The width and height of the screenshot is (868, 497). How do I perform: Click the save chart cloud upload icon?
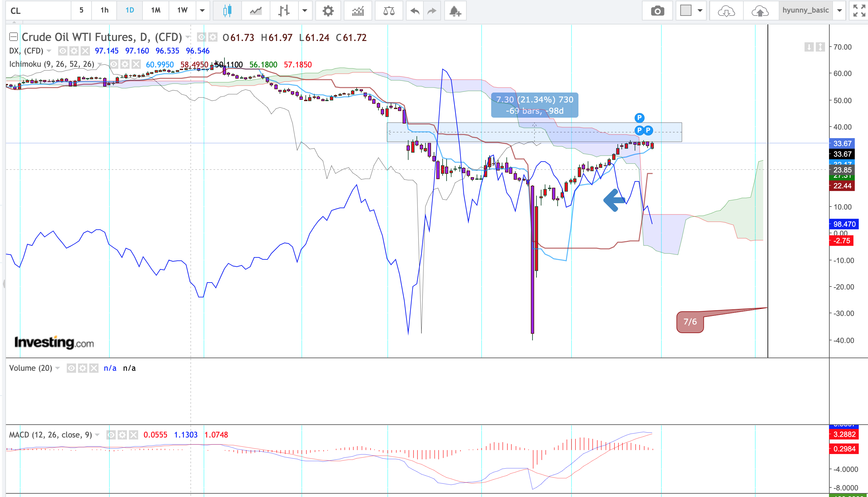[760, 11]
